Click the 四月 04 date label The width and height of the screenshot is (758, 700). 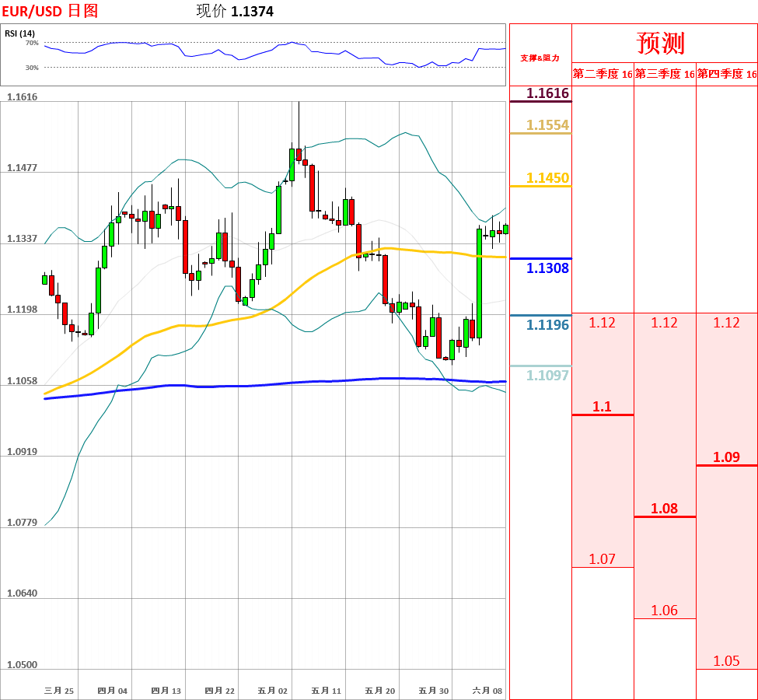(112, 691)
